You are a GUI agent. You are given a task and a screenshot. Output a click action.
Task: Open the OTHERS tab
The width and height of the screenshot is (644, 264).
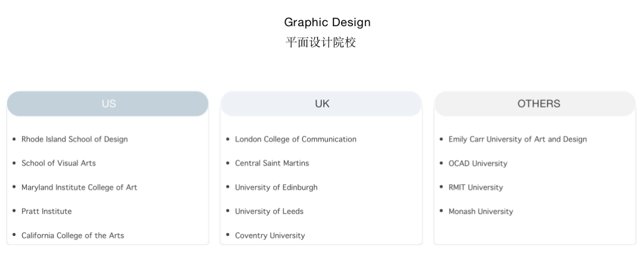535,104
